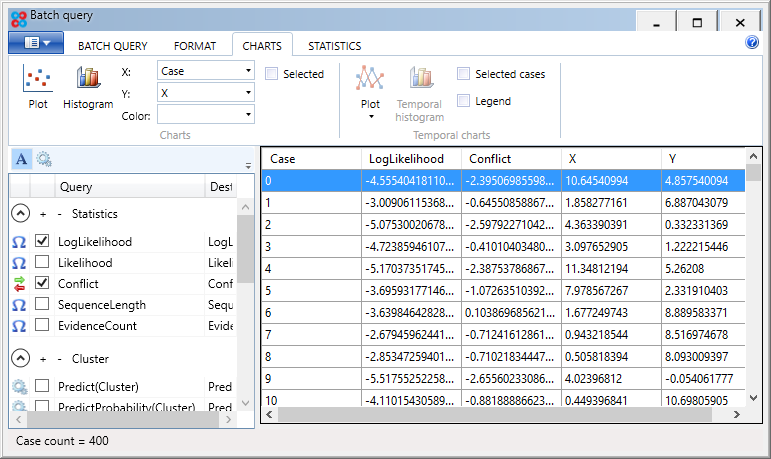The height and width of the screenshot is (459, 771).
Task: Uncheck the Conflict query checkbox
Action: (42, 282)
